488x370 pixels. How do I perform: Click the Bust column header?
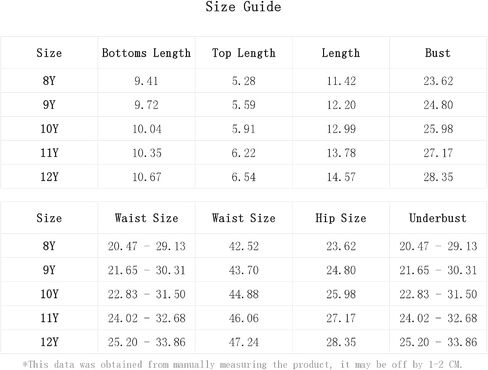coord(438,53)
